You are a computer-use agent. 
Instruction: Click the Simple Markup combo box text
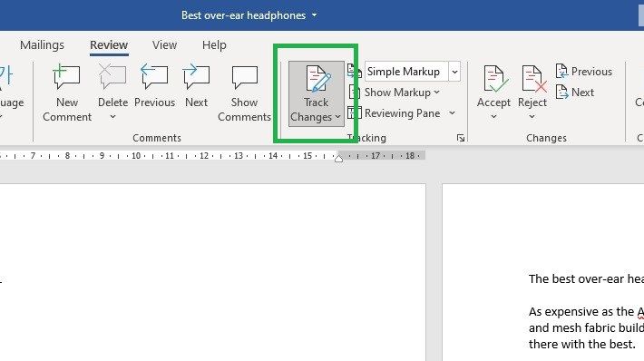[404, 72]
